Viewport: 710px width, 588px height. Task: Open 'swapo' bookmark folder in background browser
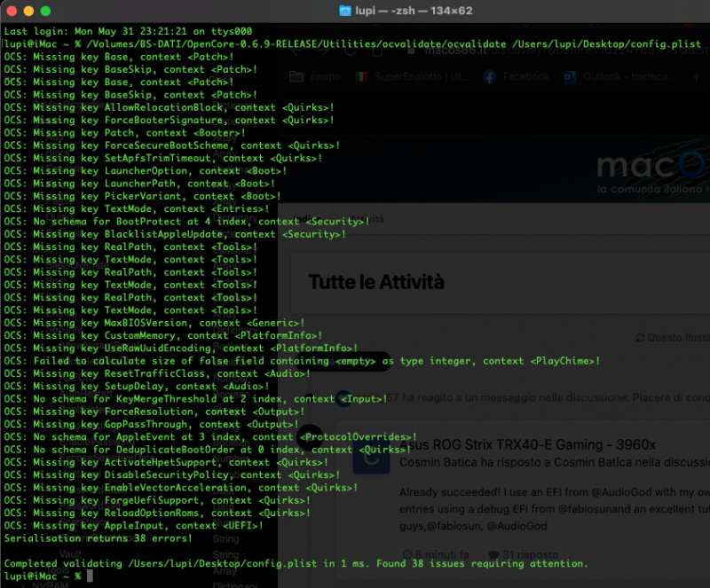(x=315, y=77)
